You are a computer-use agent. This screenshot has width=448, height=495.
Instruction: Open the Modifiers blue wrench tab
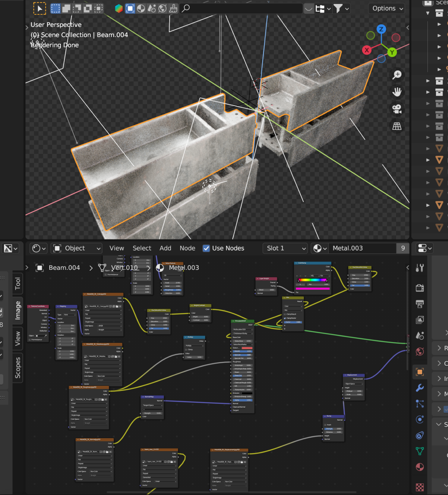(420, 388)
